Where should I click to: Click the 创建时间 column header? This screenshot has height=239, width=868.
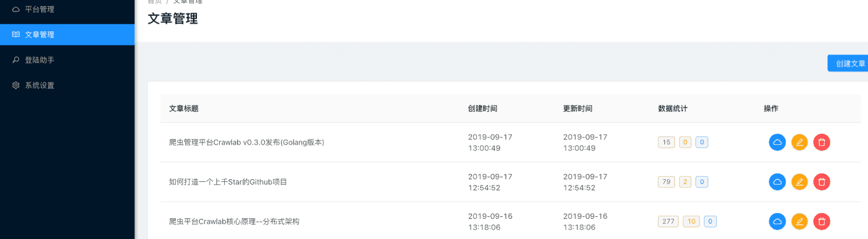click(483, 108)
